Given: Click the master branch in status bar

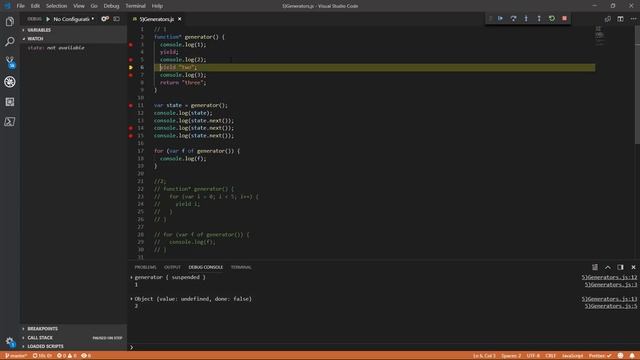Looking at the screenshot, I should point(16,356).
